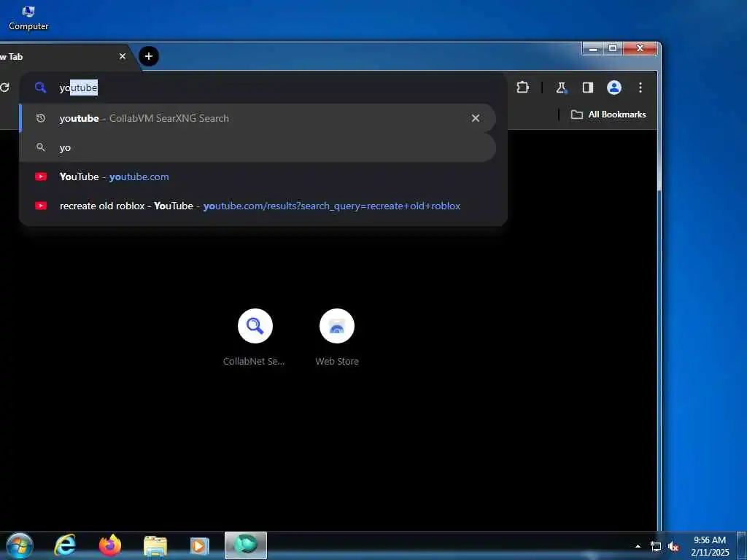
Task: Reload the page with refresh icon
Action: tap(5, 87)
